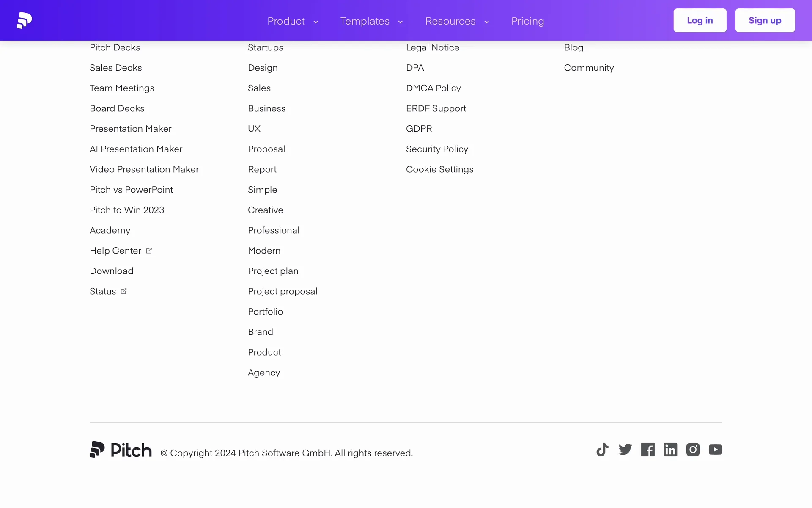Select AI Presentation Maker link

pos(136,149)
